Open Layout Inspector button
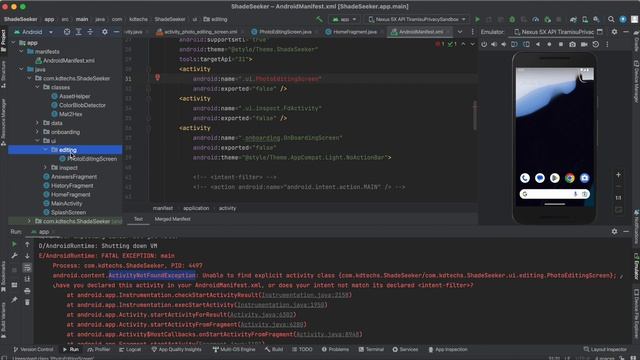 [605, 349]
